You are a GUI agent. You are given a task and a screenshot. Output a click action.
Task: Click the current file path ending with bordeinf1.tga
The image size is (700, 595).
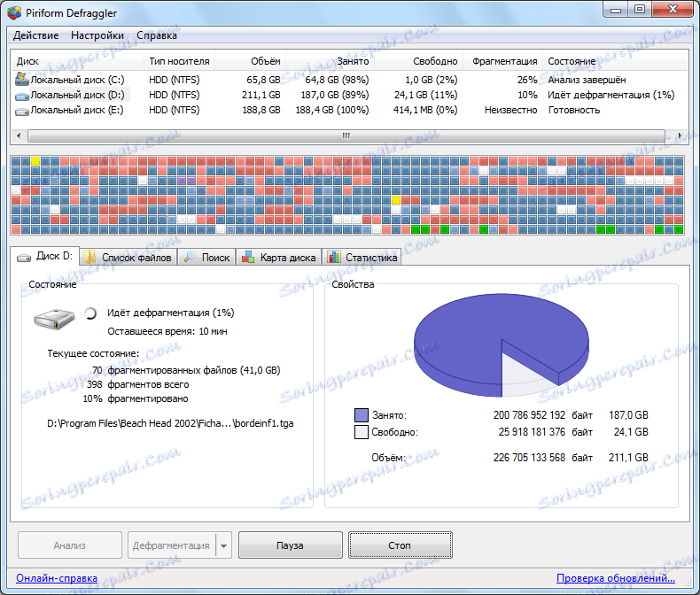170,423
